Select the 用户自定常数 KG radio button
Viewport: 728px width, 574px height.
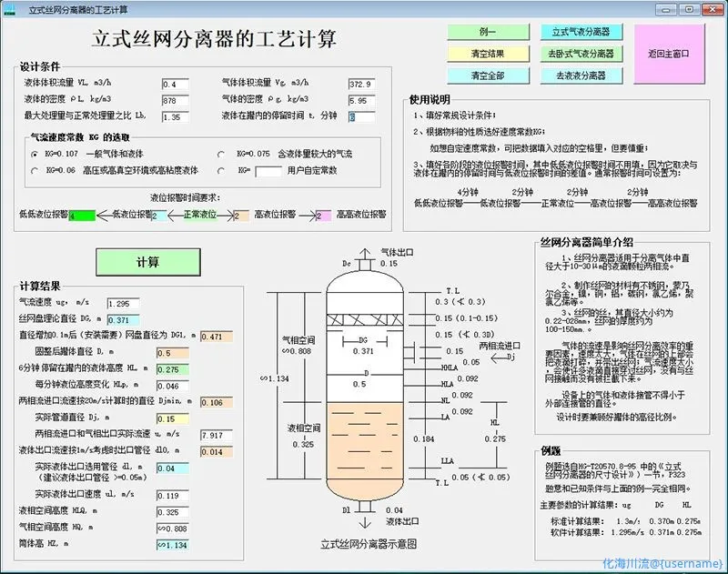tap(221, 171)
